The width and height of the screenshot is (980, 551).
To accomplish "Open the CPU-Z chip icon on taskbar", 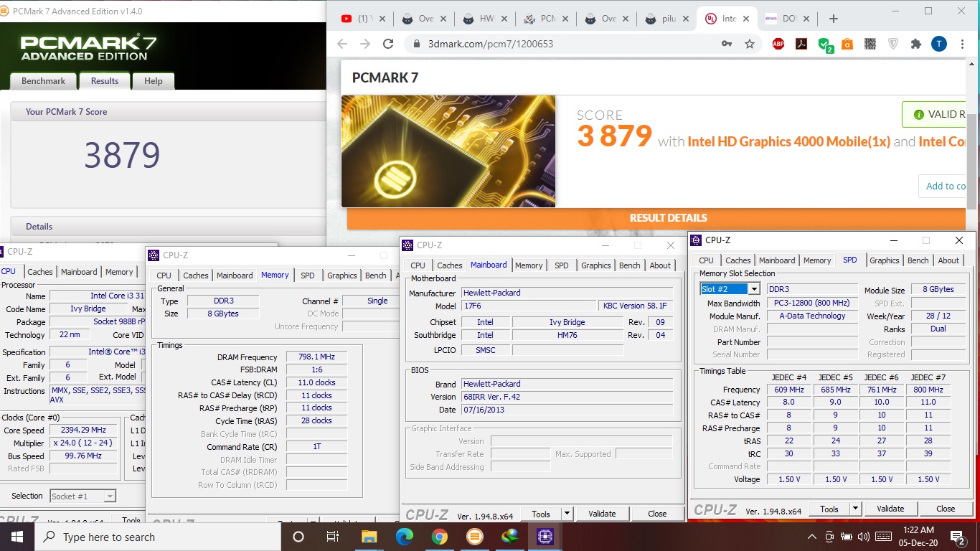I will (545, 537).
